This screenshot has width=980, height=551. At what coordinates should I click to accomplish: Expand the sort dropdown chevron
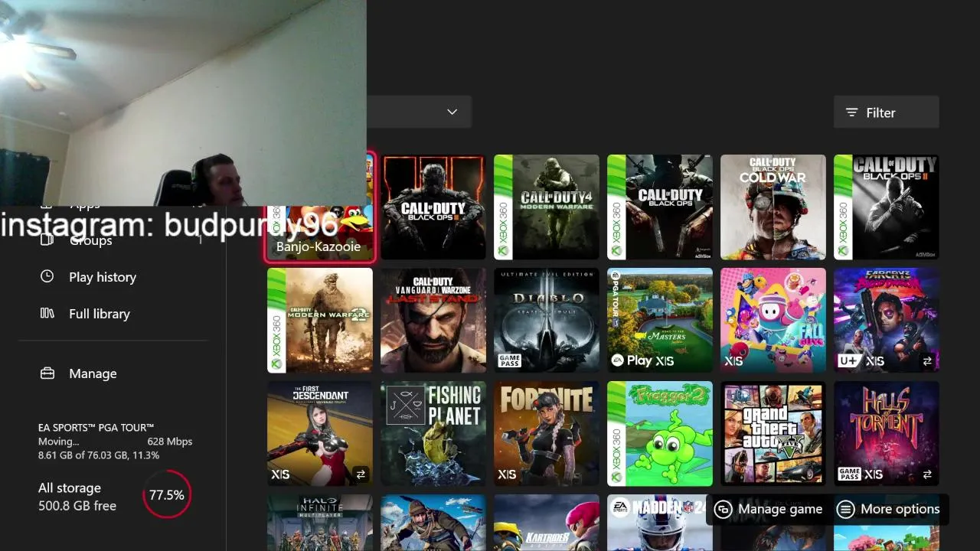452,112
